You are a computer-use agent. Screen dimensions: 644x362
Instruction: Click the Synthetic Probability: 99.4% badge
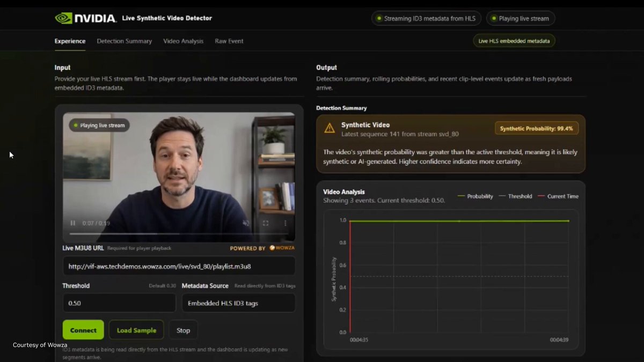pos(537,129)
